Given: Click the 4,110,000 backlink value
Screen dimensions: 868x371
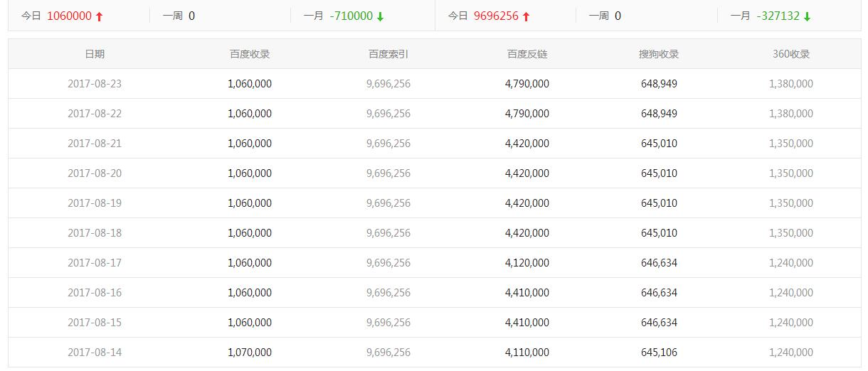Looking at the screenshot, I should pyautogui.click(x=527, y=353).
